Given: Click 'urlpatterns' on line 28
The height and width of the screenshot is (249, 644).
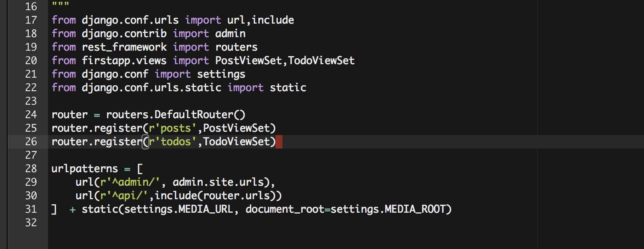Looking at the screenshot, I should click(85, 168).
